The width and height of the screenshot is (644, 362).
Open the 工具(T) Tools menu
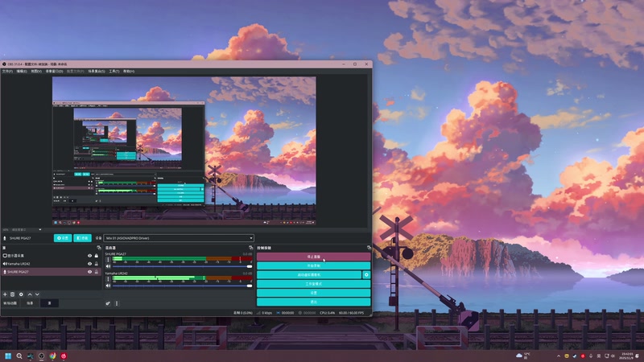point(114,72)
